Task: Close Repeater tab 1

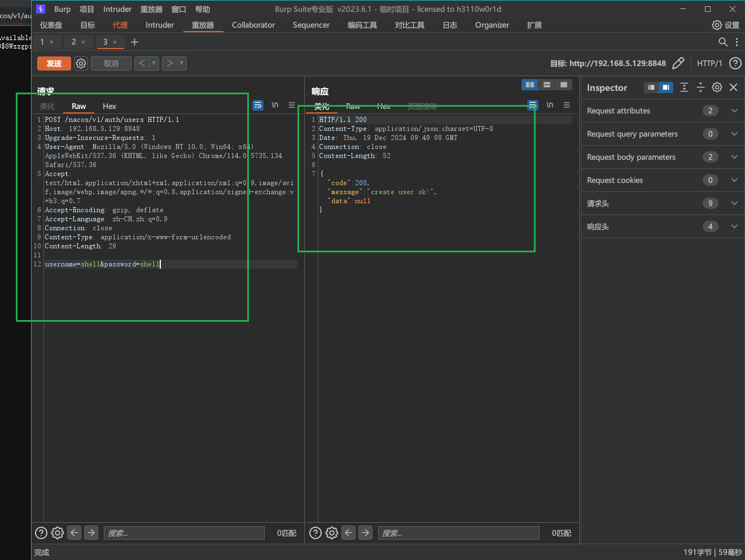Action: tap(52, 42)
